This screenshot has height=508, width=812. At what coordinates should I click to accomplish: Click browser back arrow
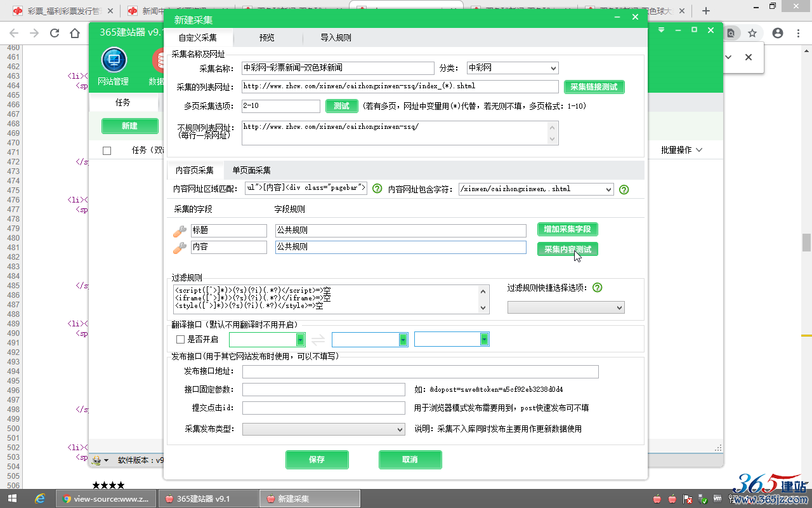pyautogui.click(x=14, y=33)
